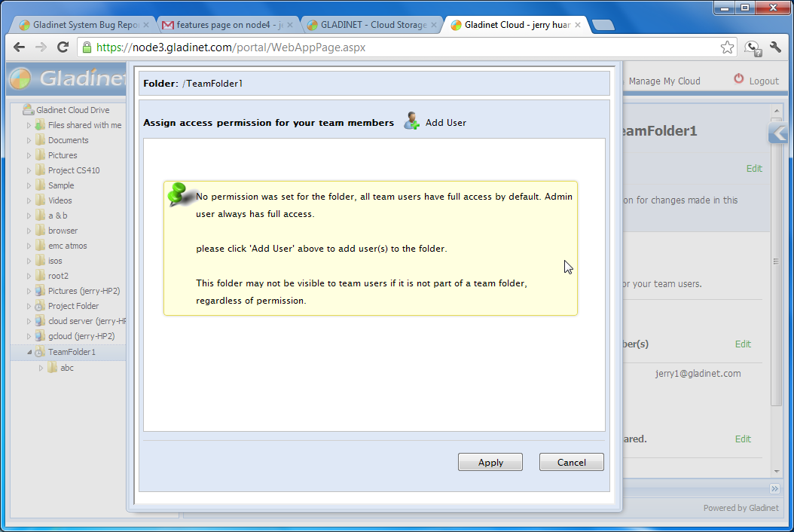The width and height of the screenshot is (794, 532).
Task: Click the right panel collapse arrow icon
Action: click(x=779, y=134)
